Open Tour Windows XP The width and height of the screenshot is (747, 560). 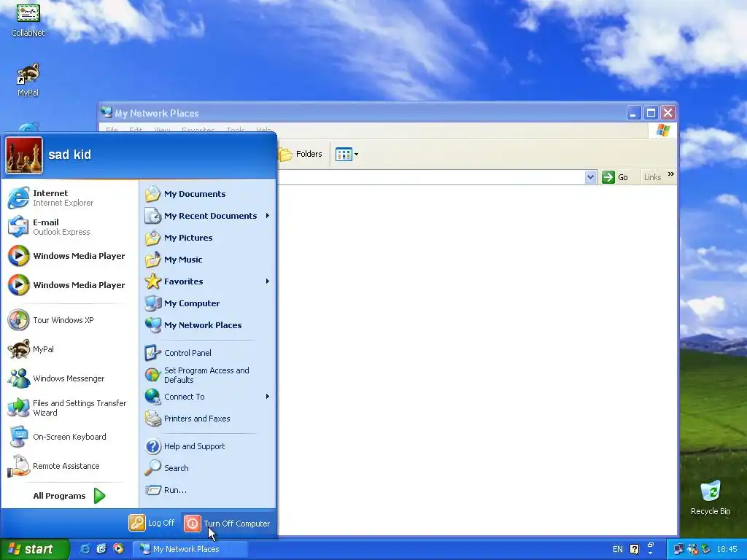point(69,320)
